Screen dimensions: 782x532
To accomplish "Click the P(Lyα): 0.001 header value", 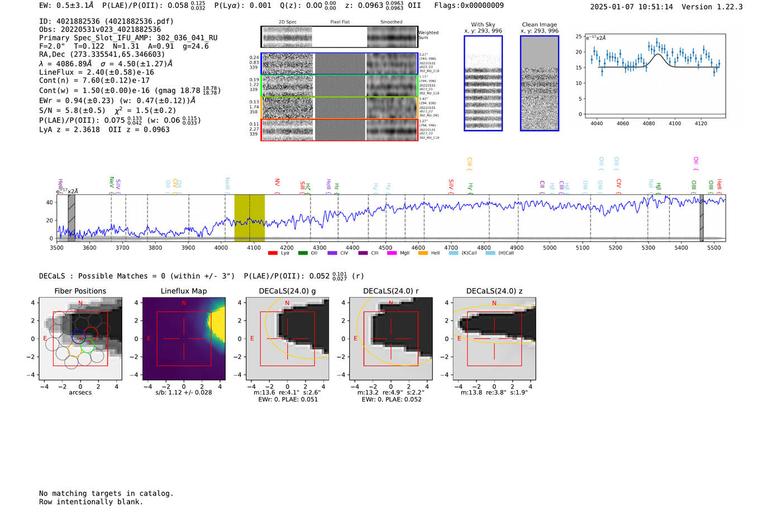I will click(243, 5).
